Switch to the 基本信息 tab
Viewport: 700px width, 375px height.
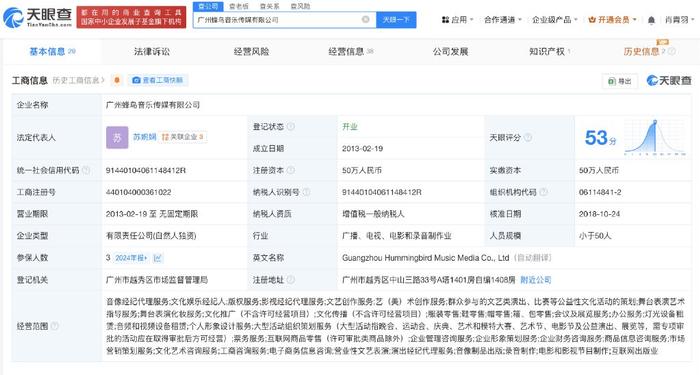point(52,51)
